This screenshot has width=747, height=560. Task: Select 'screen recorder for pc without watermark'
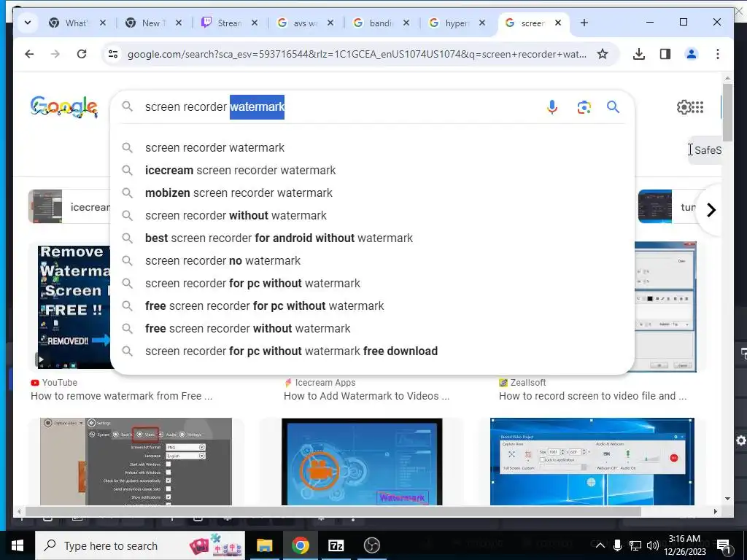click(372, 284)
